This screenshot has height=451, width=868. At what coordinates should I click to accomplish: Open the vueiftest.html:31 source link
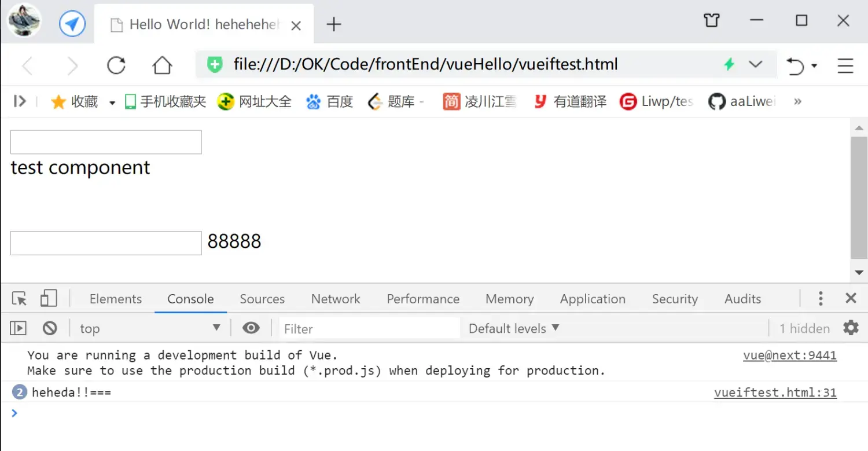775,393
